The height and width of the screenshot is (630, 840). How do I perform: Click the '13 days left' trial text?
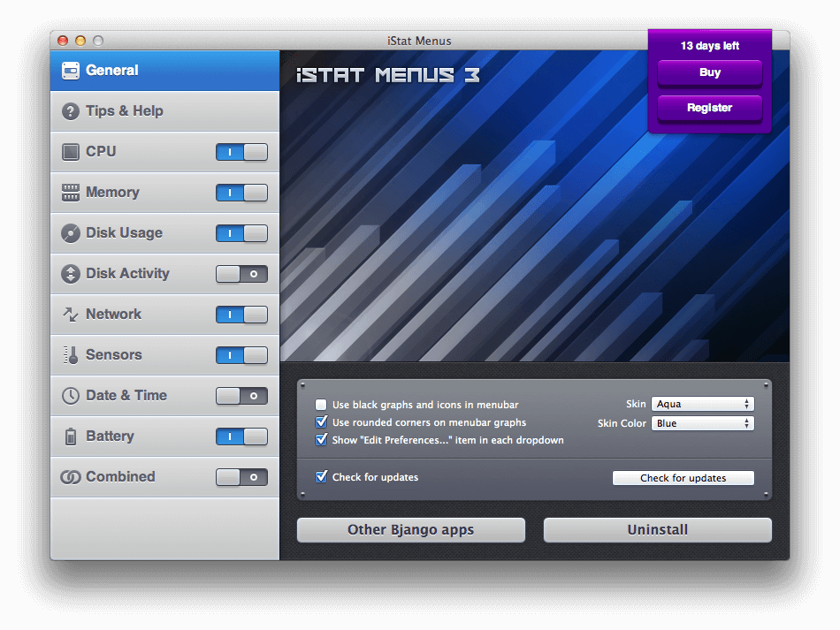click(x=710, y=46)
